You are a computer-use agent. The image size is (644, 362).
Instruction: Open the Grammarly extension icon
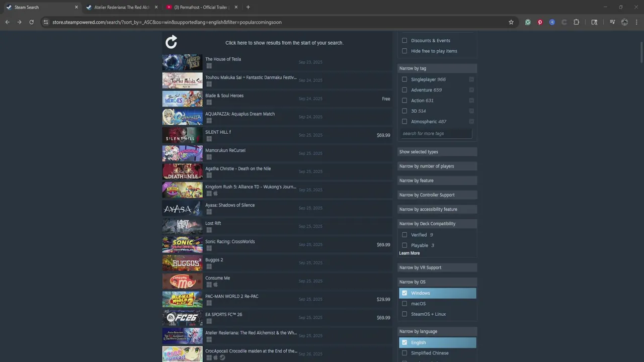(528, 22)
